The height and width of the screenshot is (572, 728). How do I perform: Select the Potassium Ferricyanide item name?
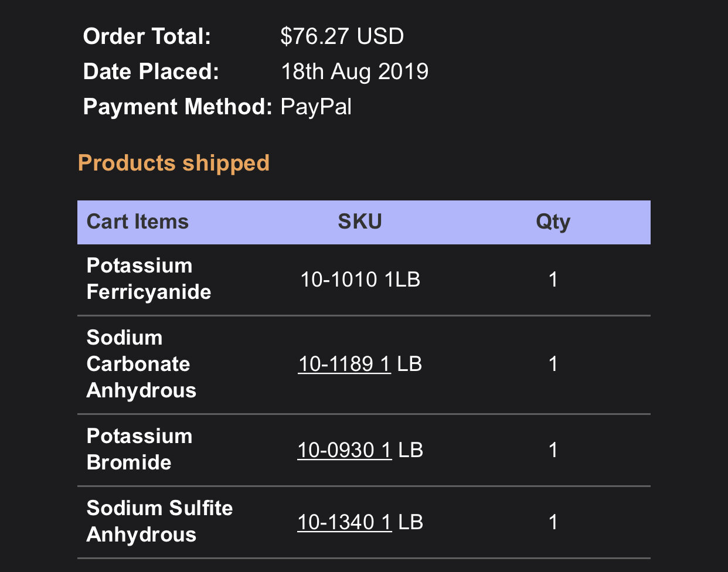[x=149, y=279]
